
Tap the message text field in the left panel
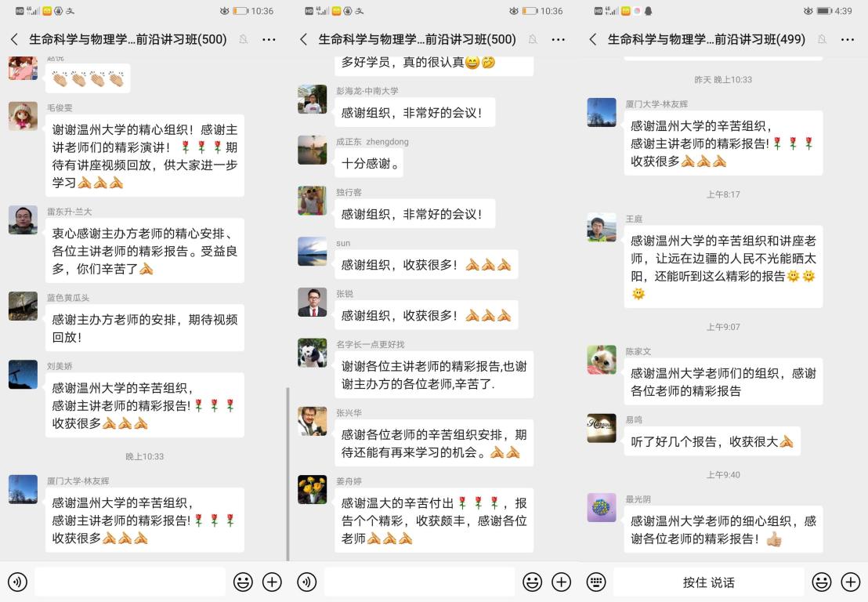tap(130, 582)
